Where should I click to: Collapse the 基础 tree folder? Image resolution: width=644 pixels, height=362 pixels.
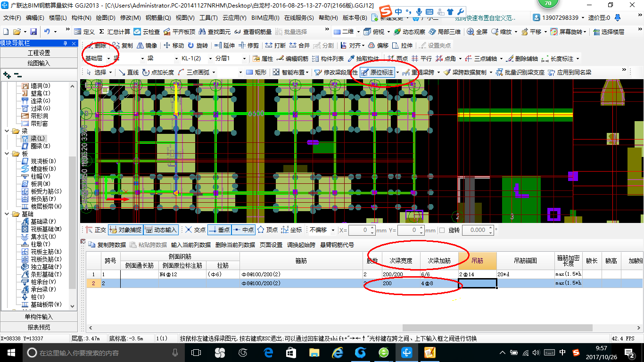(7, 214)
